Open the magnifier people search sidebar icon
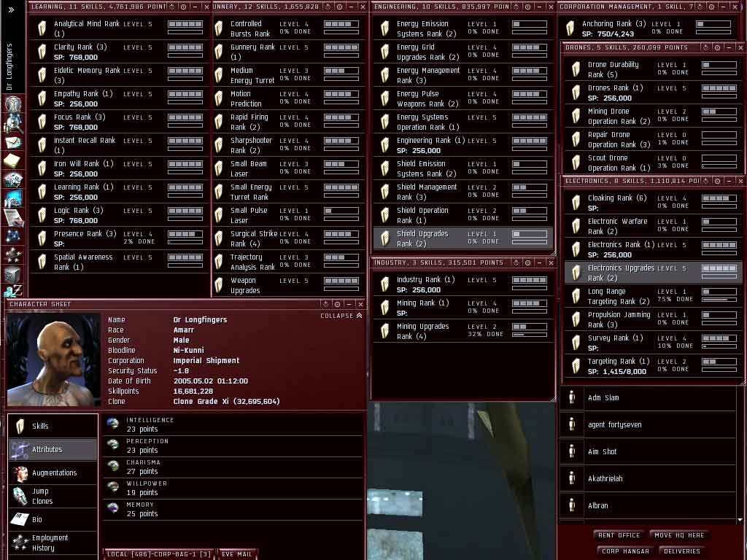 tap(13, 123)
